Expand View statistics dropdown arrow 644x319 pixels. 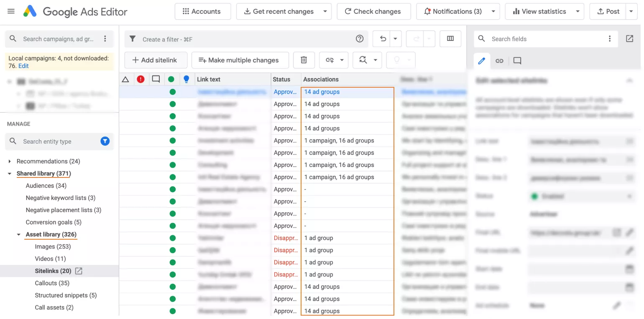point(578,11)
